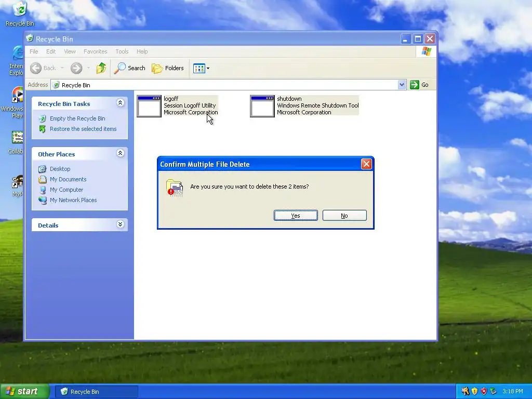Image resolution: width=532 pixels, height=399 pixels.
Task: Click Empty the Recycle Bin link
Action: [x=77, y=118]
